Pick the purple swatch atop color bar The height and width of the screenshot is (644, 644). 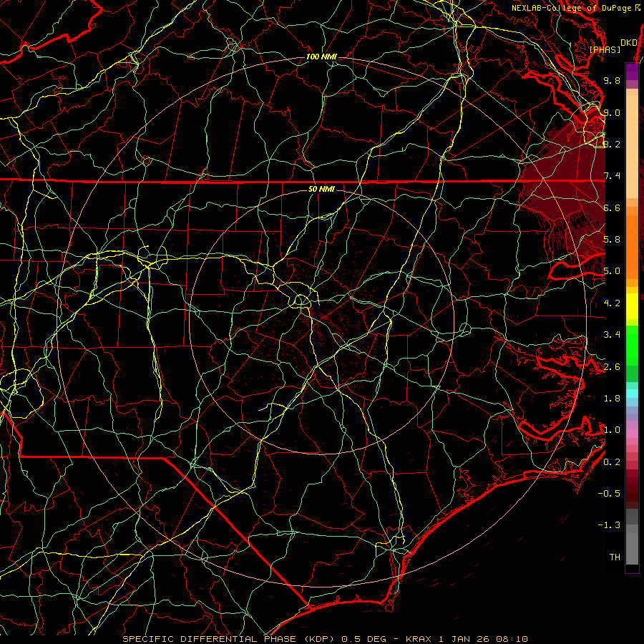click(632, 72)
